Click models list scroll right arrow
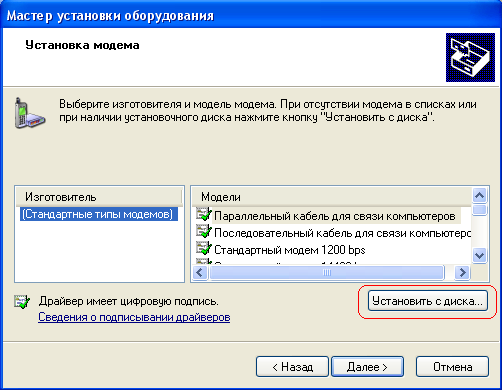 462,273
